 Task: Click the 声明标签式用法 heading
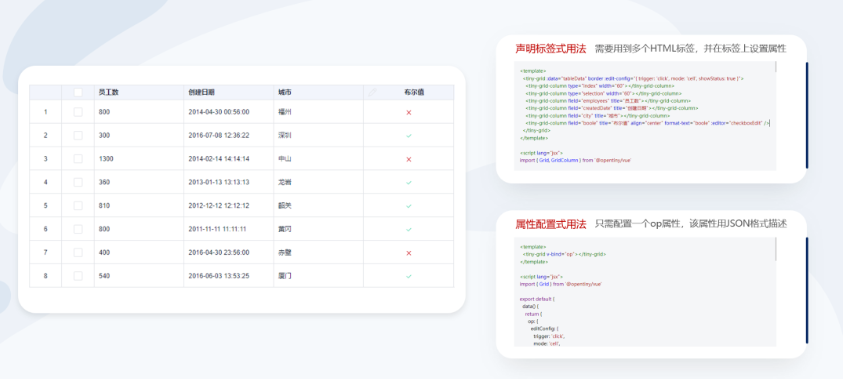[551, 49]
